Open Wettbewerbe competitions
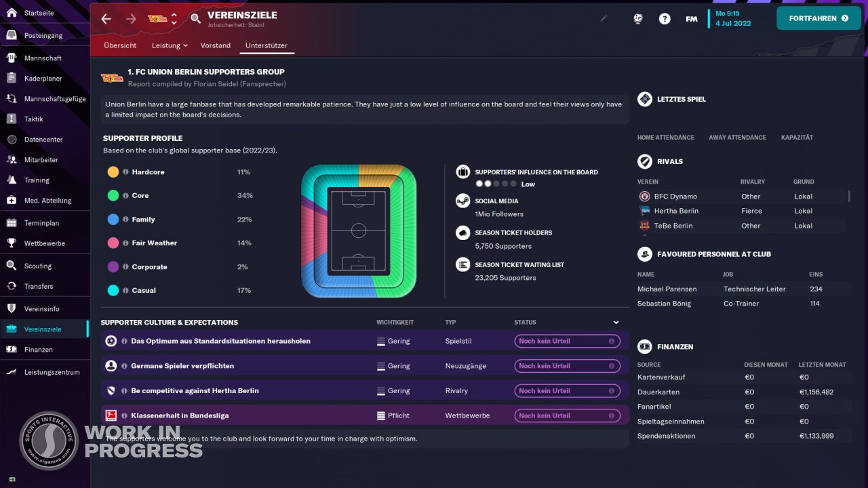868x488 pixels. (x=44, y=243)
